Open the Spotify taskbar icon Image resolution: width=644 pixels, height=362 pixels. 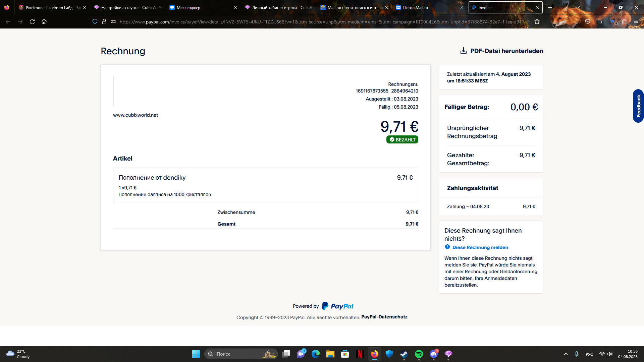click(x=419, y=354)
